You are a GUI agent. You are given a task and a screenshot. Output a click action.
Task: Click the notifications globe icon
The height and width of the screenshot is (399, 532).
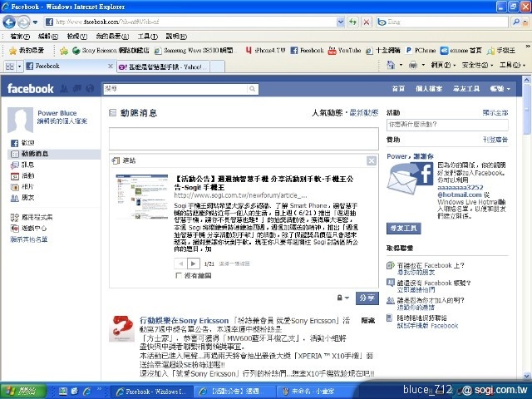tap(90, 89)
